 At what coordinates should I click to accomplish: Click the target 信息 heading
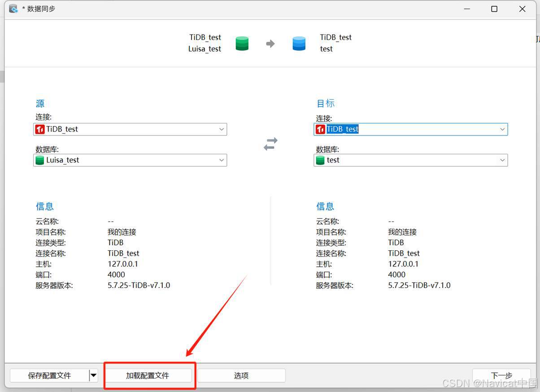click(x=325, y=206)
